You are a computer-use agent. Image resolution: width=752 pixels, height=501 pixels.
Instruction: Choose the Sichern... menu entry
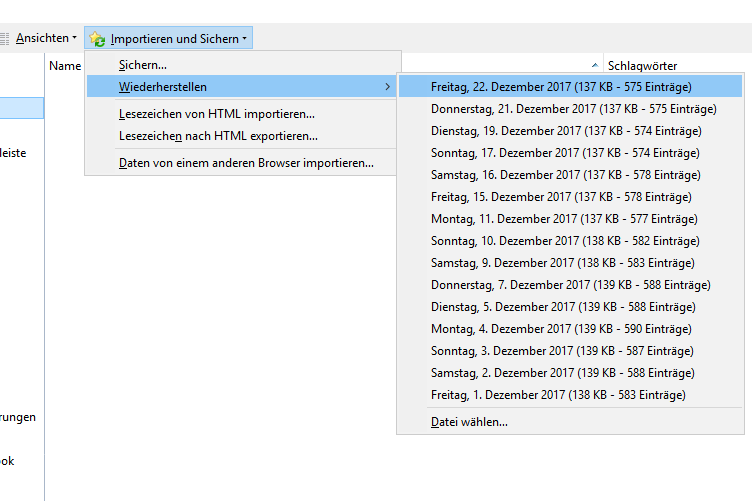(142, 65)
